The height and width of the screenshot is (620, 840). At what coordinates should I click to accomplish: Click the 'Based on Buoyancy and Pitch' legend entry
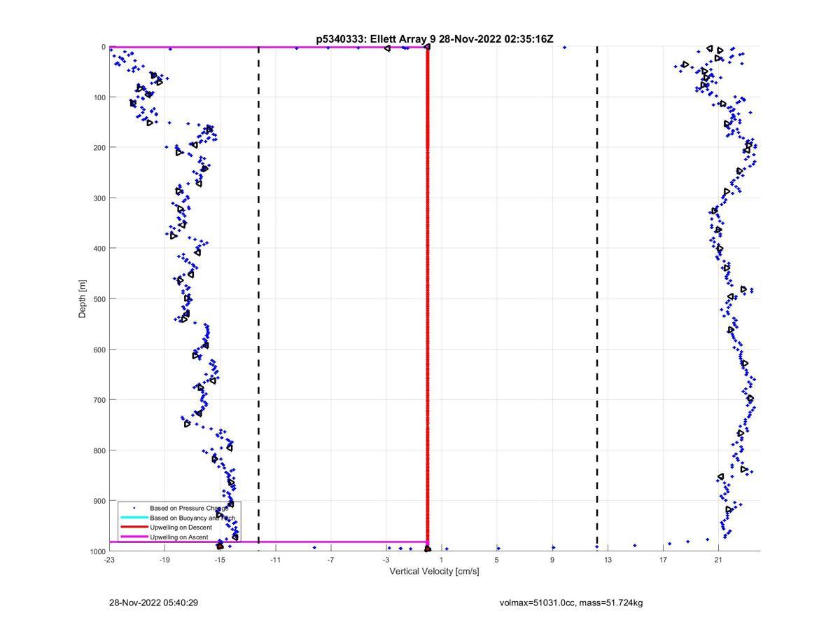click(192, 518)
